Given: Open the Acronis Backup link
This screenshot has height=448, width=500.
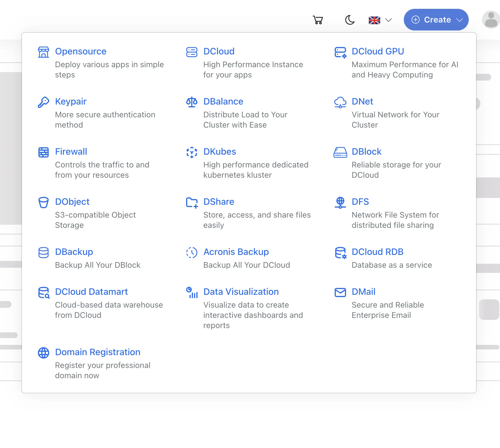Looking at the screenshot, I should pos(236,252).
